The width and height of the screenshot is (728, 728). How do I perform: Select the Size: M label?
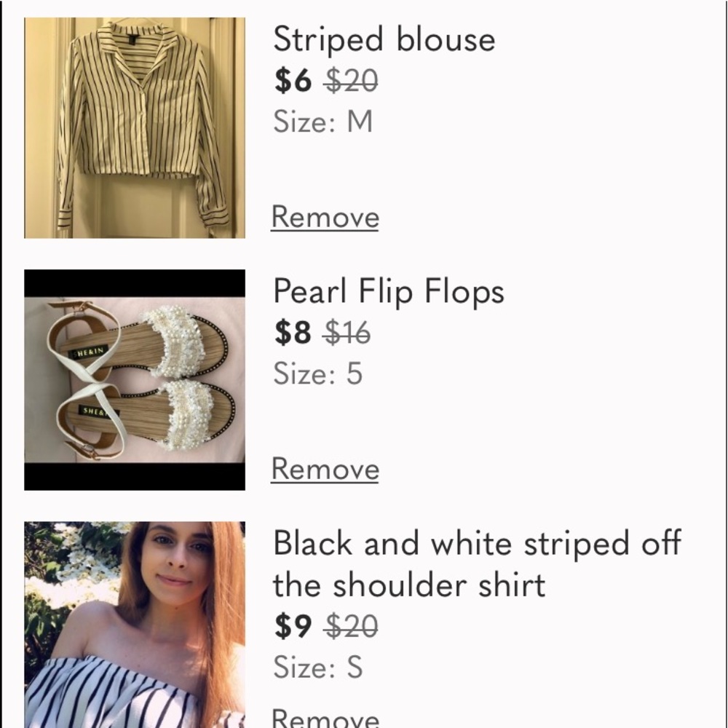pos(323,121)
